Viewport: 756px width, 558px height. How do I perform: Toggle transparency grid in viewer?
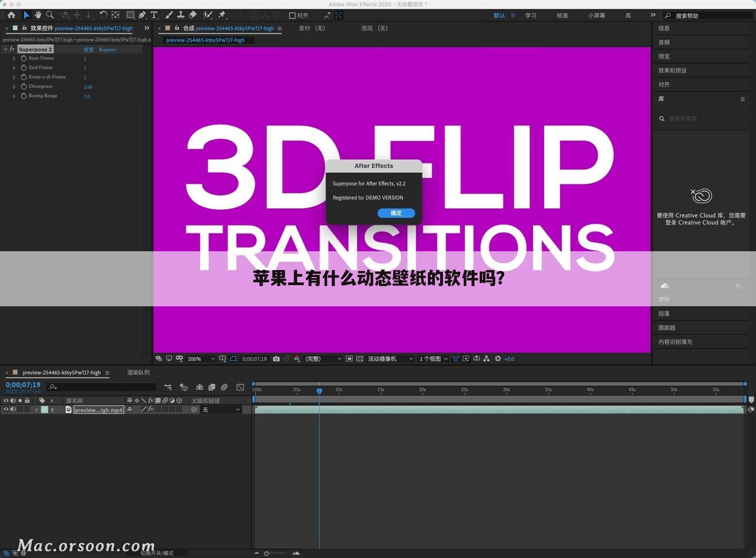tap(360, 359)
